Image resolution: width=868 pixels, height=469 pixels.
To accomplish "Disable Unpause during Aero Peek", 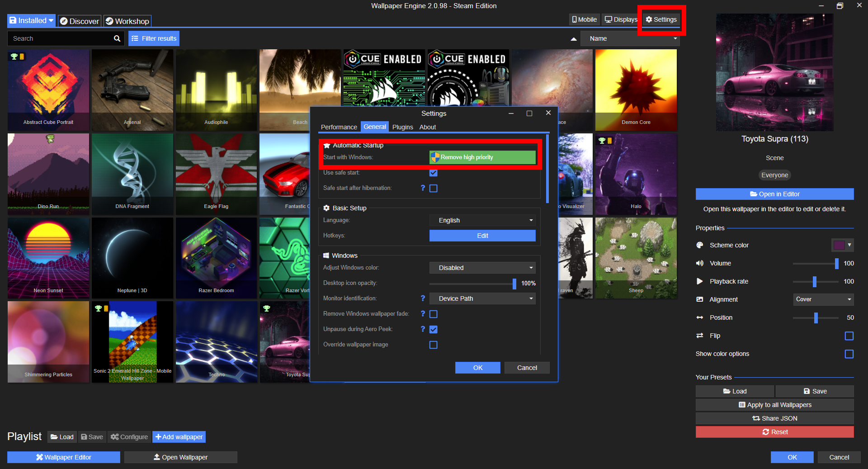I will tap(434, 329).
